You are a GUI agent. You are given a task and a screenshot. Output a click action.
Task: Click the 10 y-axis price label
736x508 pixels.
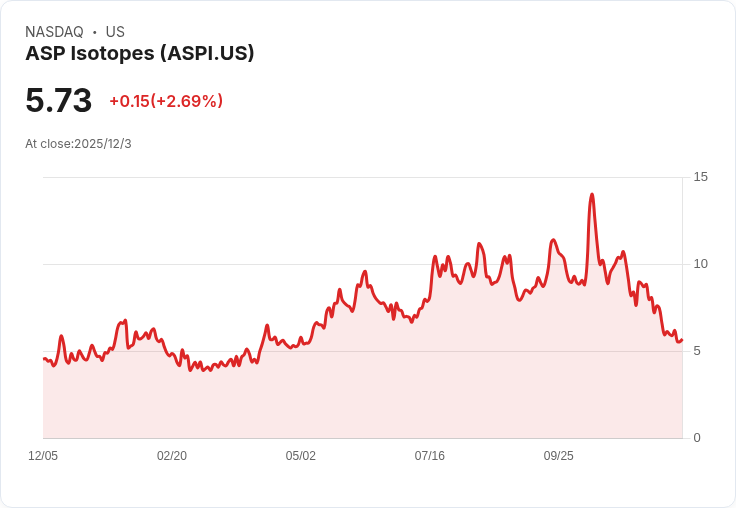point(700,264)
